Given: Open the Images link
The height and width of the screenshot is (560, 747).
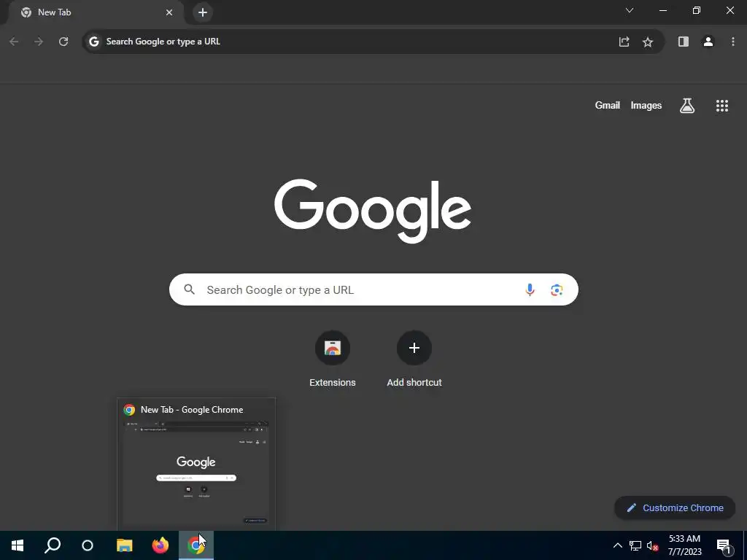Looking at the screenshot, I should pos(646,106).
